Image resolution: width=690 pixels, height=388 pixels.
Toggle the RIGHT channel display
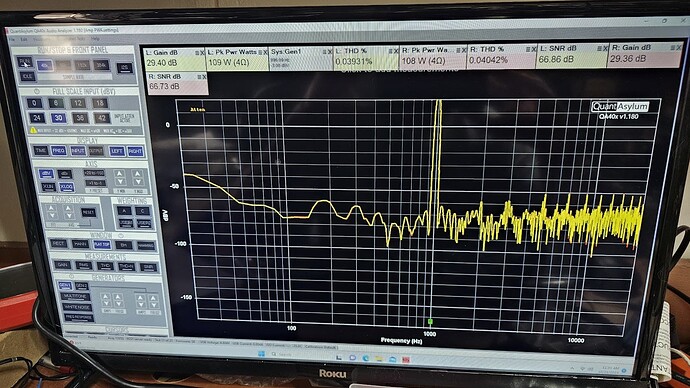click(135, 151)
